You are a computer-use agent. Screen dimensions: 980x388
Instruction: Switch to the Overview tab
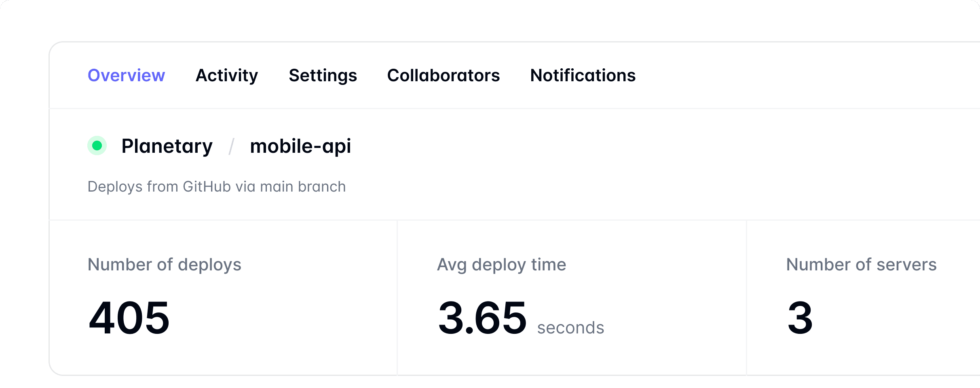[x=126, y=76]
